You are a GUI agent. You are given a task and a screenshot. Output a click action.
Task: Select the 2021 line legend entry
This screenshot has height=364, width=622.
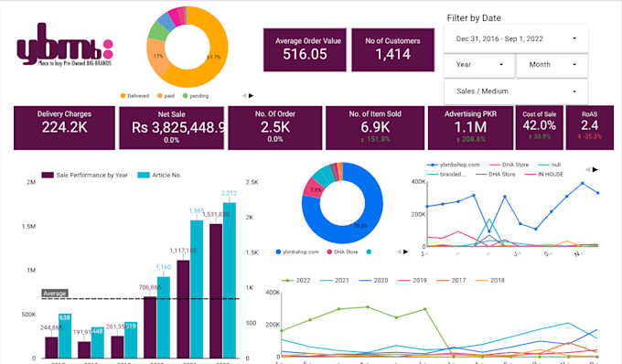click(x=335, y=281)
